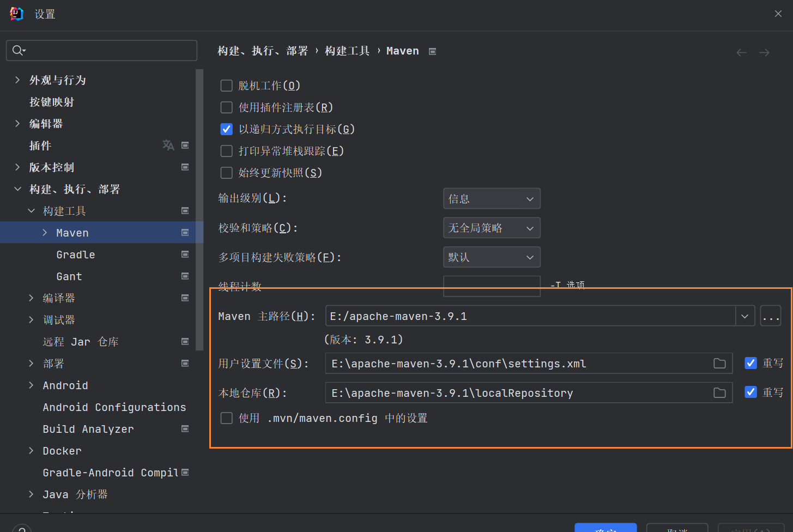Expand 外观与行为 tree node
793x532 pixels.
point(17,80)
